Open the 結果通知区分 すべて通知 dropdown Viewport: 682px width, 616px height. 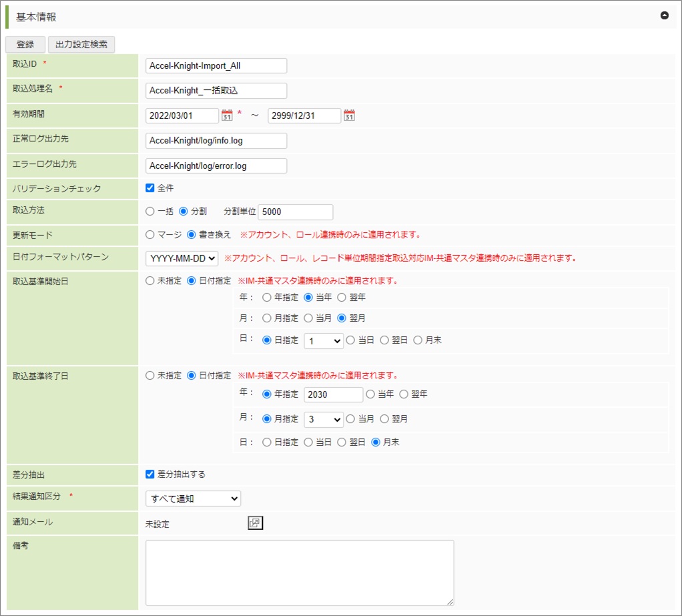coord(193,498)
